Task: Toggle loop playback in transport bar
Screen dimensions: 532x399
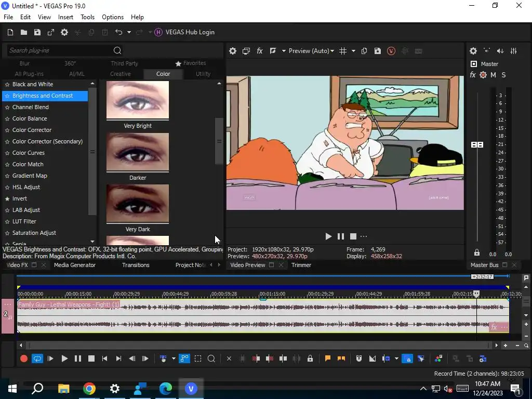Action: (37, 358)
